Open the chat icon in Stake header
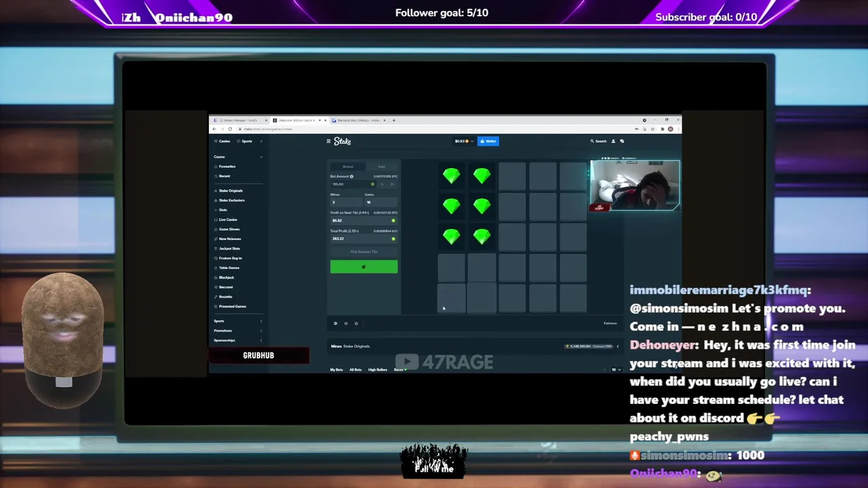Viewport: 868px width, 488px height. click(x=622, y=141)
